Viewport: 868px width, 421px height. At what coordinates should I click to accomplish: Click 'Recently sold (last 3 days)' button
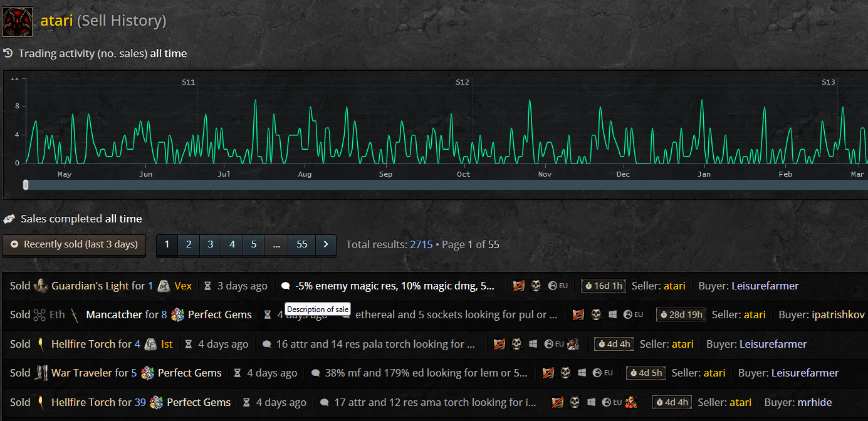pyautogui.click(x=74, y=244)
